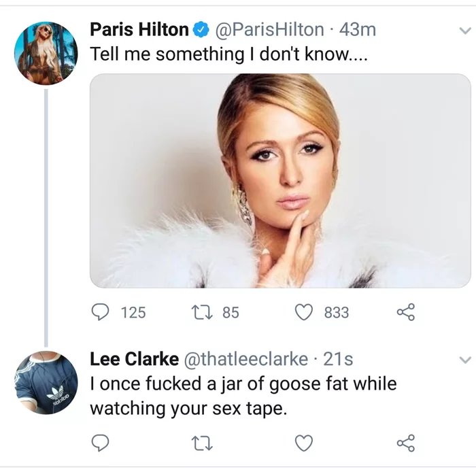Open dropdown chevron on Paris Hilton's tweet
Image resolution: width=476 pixels, height=474 pixels.
pos(464,31)
